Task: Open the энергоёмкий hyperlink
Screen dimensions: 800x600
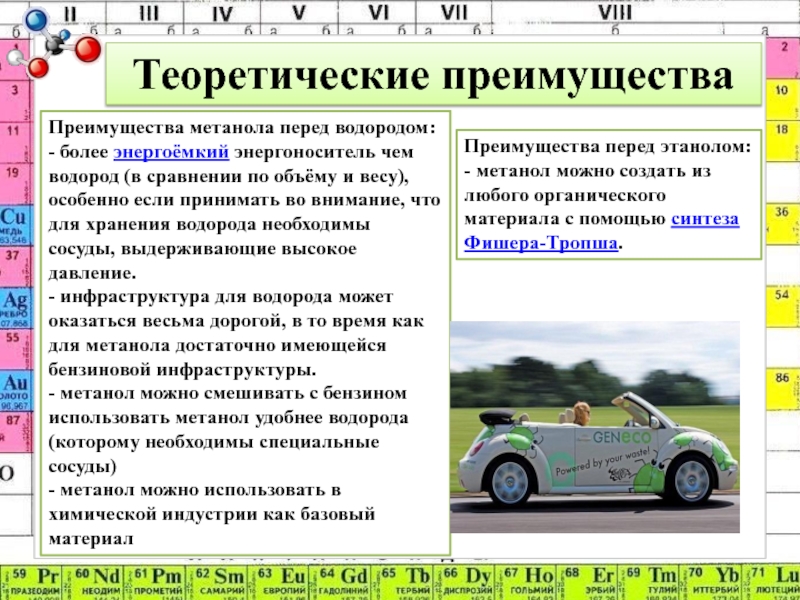Action: click(x=173, y=153)
